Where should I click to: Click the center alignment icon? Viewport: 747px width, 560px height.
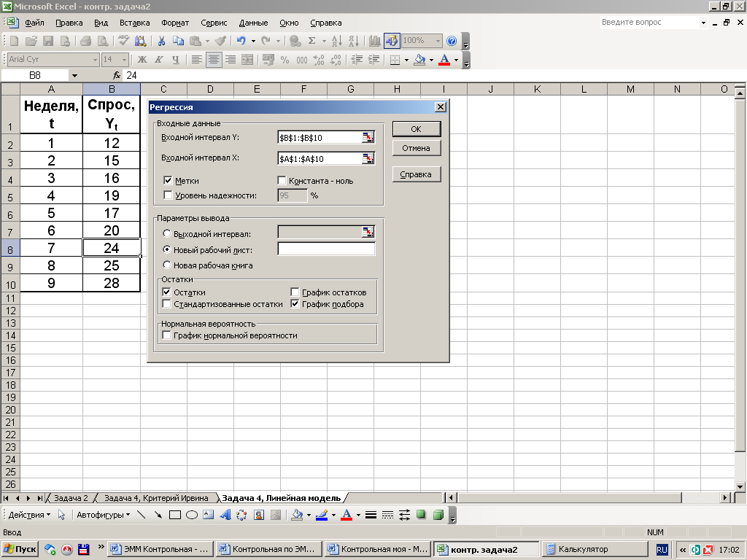coord(214,60)
